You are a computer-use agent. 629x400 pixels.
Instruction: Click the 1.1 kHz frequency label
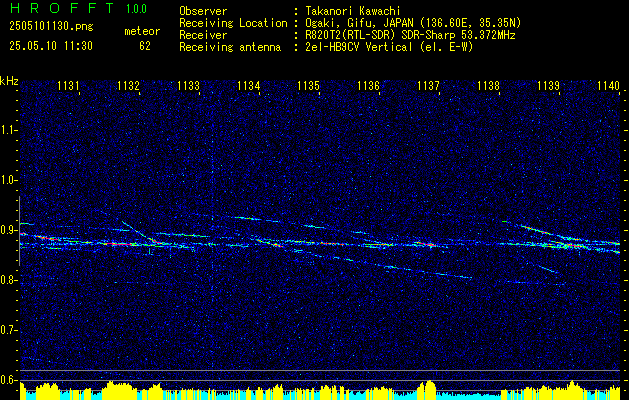[x=8, y=130]
